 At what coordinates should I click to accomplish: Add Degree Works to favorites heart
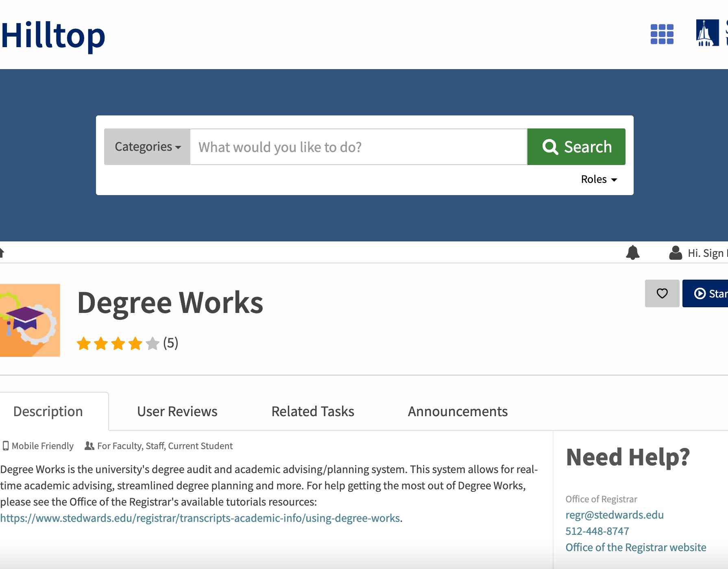tap(662, 293)
